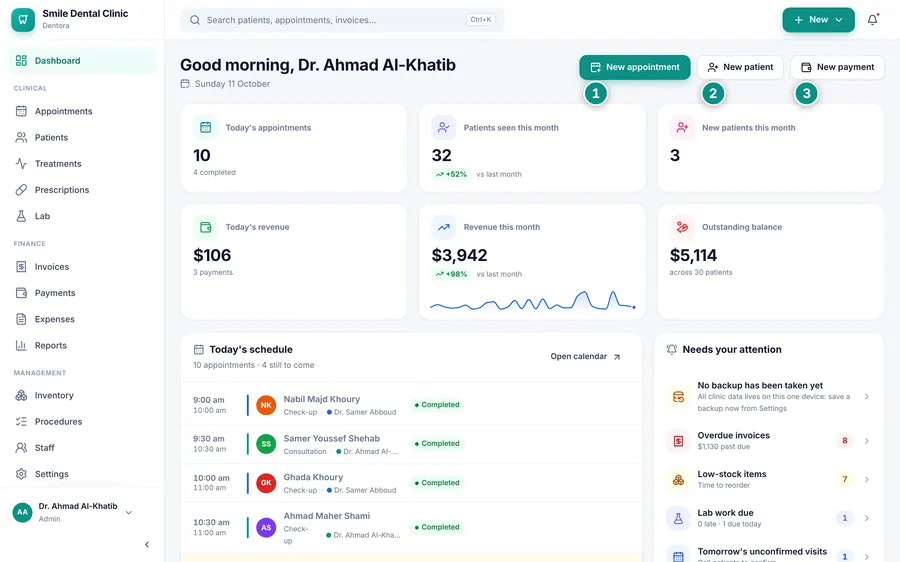
Task: Click the $5,114 outstanding balance value
Action: pyautogui.click(x=693, y=255)
